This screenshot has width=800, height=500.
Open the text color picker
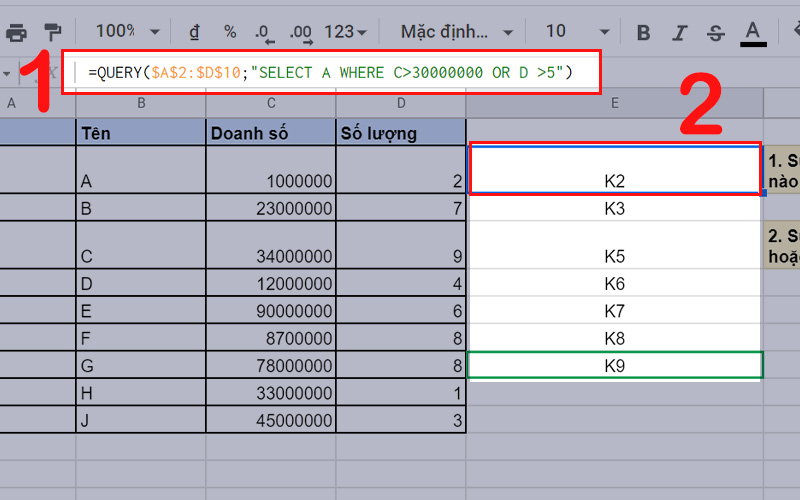coord(753,32)
